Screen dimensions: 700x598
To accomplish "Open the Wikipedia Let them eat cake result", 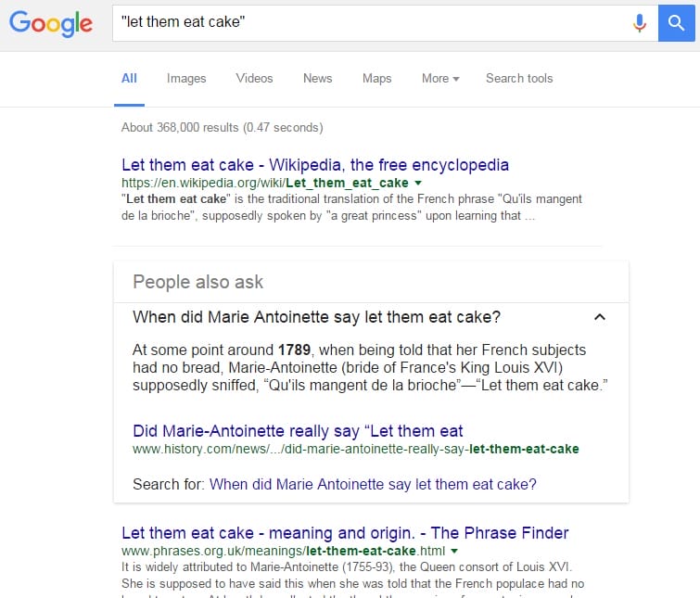I will 315,165.
